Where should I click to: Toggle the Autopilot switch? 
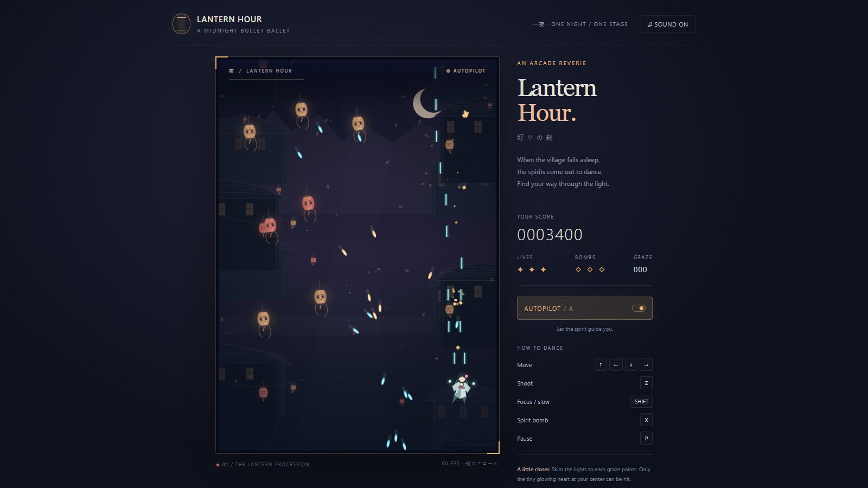[639, 309]
